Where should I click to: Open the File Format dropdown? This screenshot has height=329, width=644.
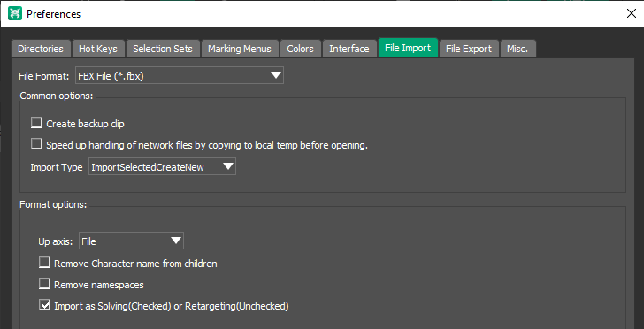[180, 75]
